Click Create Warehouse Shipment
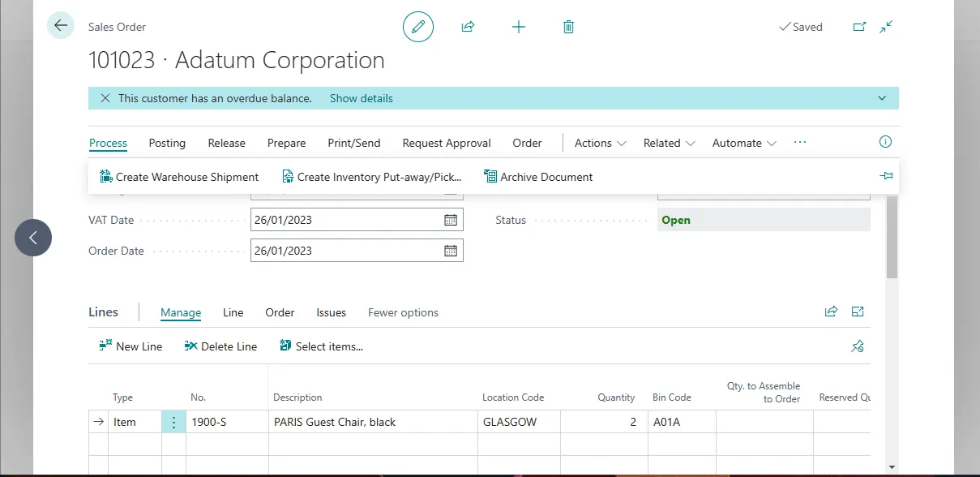Image resolution: width=980 pixels, height=477 pixels. click(179, 177)
